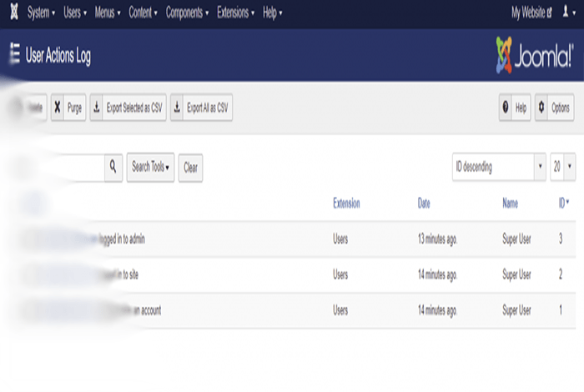This screenshot has width=584, height=392.
Task: Follow the My Website link
Action: pyautogui.click(x=531, y=13)
